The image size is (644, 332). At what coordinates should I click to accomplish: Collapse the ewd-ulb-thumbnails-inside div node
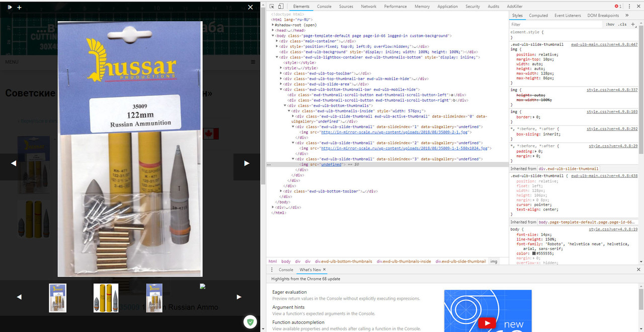click(x=289, y=111)
